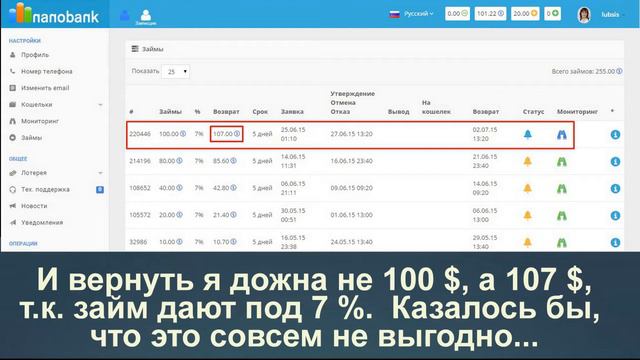Click green binoculars for loan 108652
This screenshot has height=360, width=640.
click(562, 189)
